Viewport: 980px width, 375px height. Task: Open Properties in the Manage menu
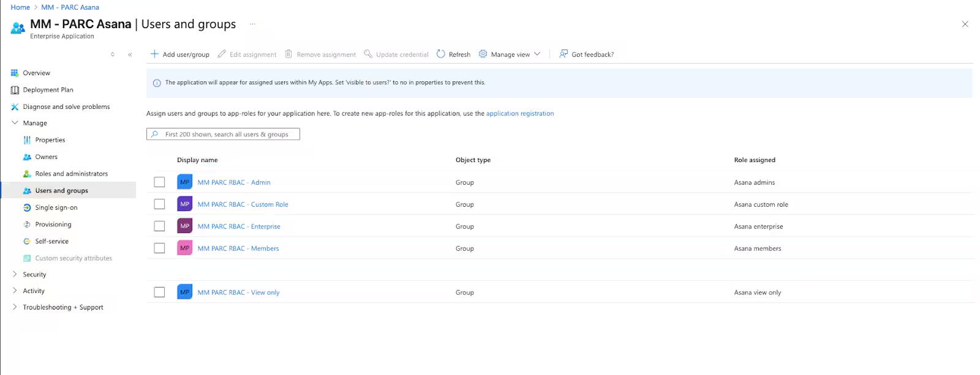50,140
